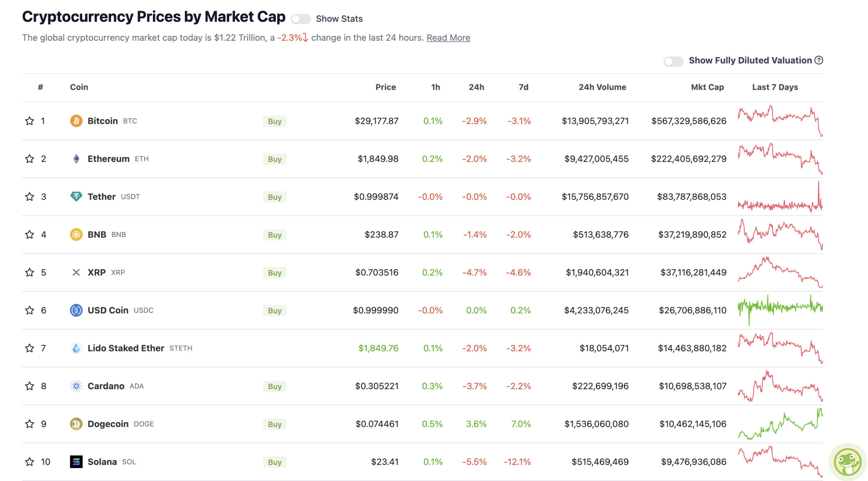Favorite Dogecoin with the star icon
Viewport: 868px width, 481px height.
(29, 424)
